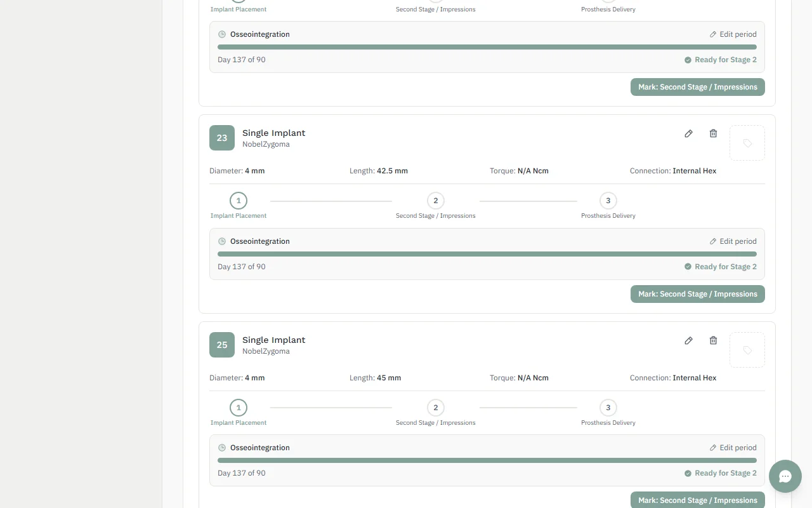Click osseointegration progress bar on implant 25
Viewport: 812px width, 508px height.
pos(487,460)
